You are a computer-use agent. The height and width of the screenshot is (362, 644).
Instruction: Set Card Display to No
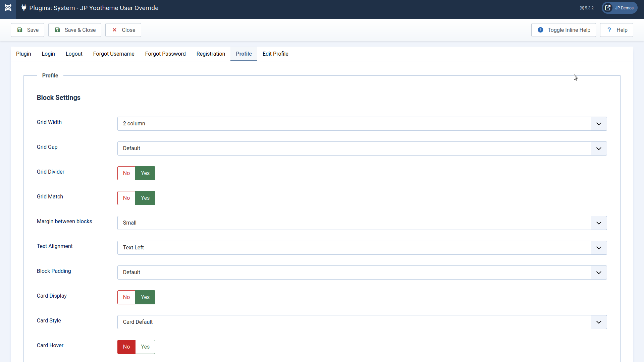click(126, 297)
